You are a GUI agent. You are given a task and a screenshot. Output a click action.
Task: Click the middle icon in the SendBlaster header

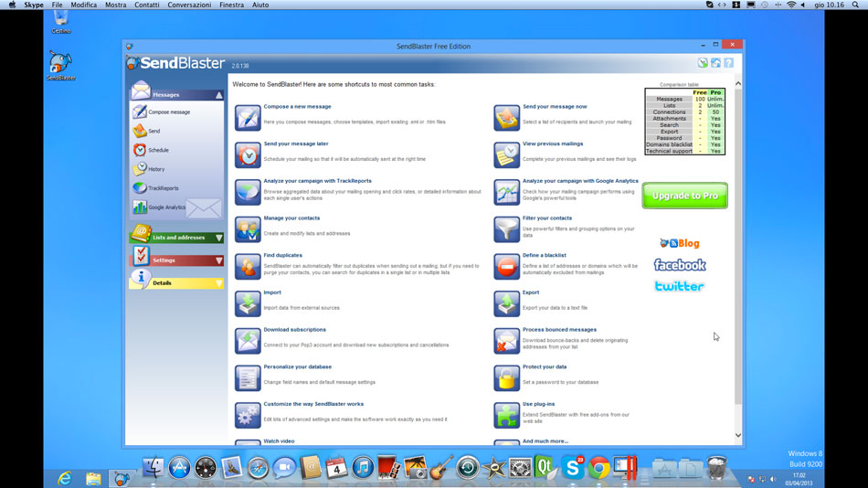coord(715,63)
